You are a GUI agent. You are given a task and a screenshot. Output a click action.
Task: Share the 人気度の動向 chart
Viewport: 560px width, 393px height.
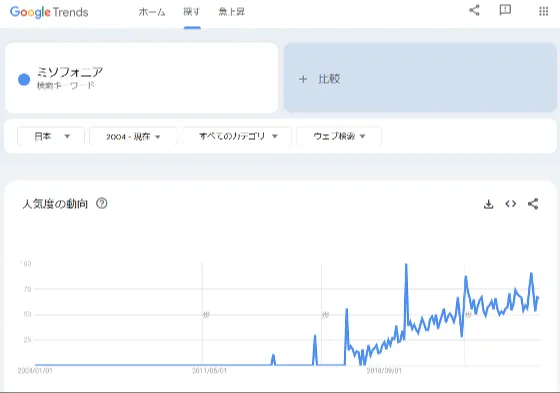click(x=533, y=204)
